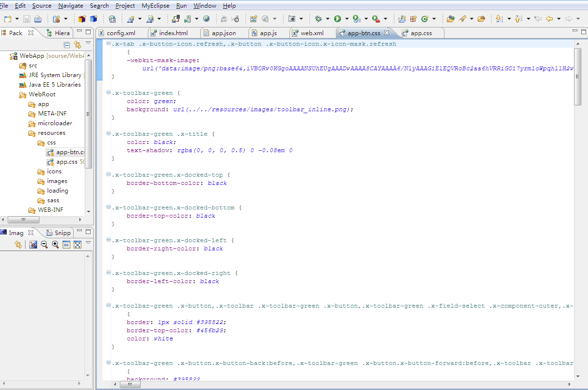Switch to the config.xml editor tab
The width and height of the screenshot is (588, 390).
coord(121,33)
